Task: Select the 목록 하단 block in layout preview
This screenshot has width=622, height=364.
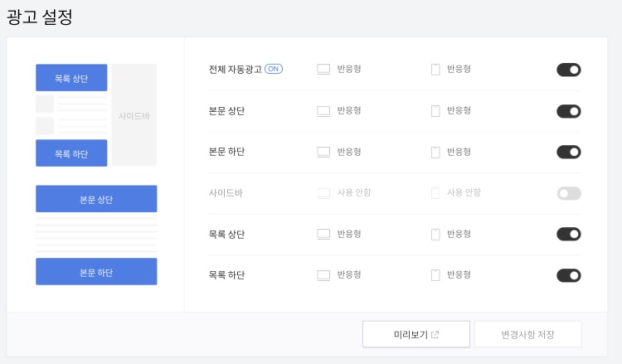Action: pos(71,153)
